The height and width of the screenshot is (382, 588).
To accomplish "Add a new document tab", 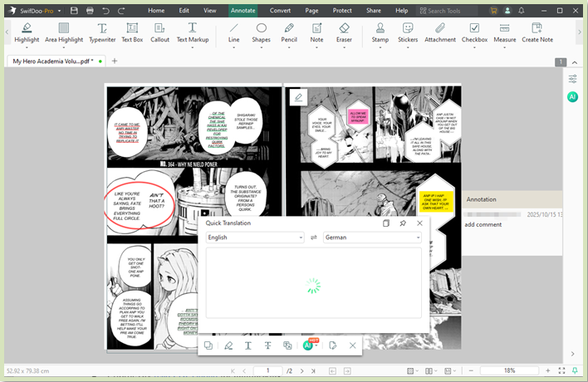I will (115, 61).
